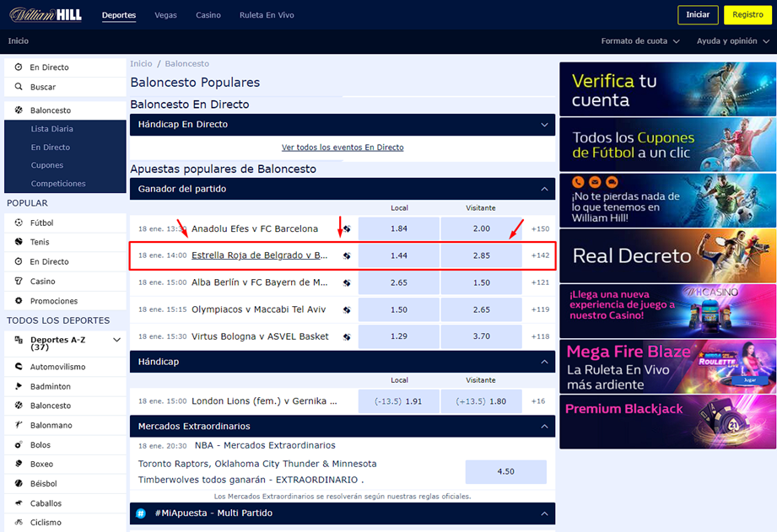
Task: Click the Boxeo glove icon
Action: 19,465
